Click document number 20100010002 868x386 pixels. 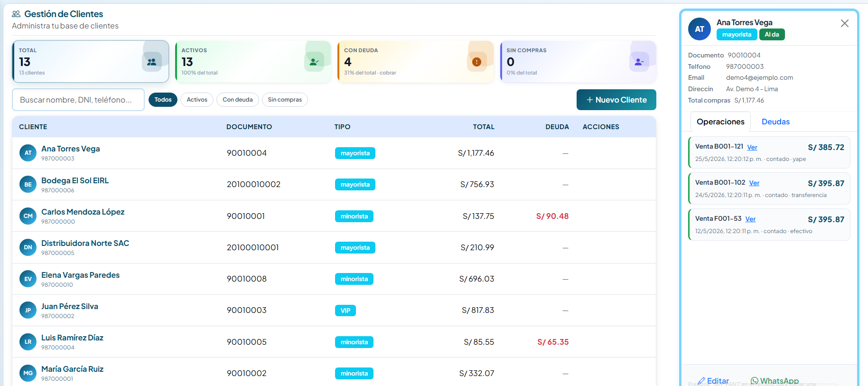(x=253, y=184)
